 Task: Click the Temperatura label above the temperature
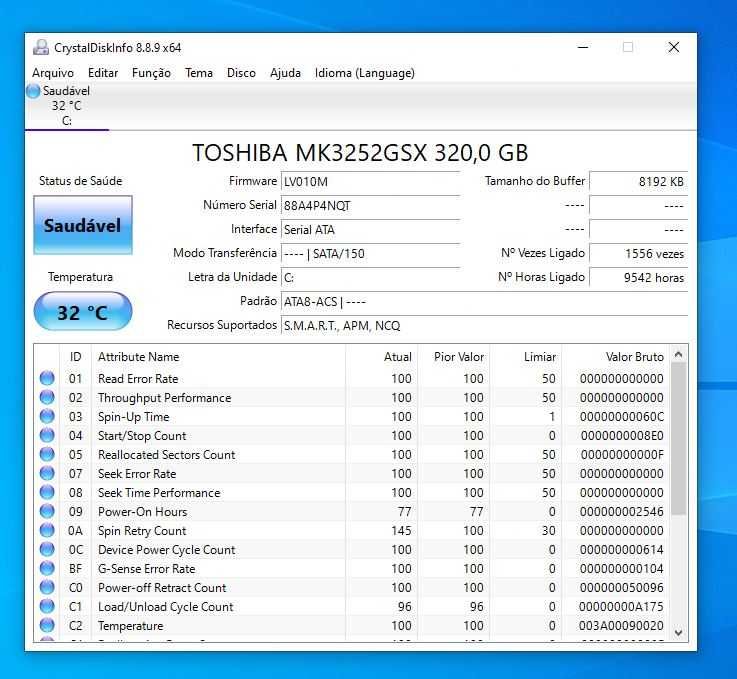coord(80,277)
